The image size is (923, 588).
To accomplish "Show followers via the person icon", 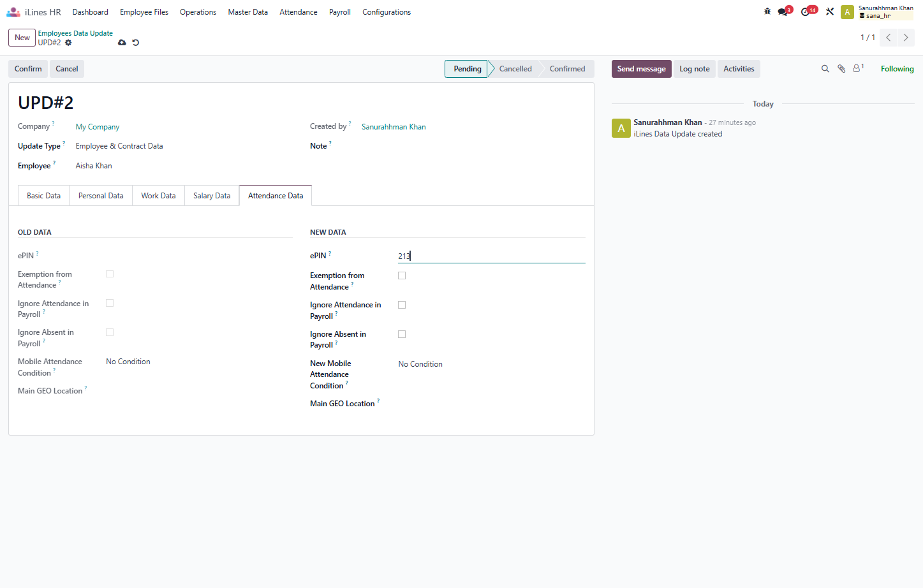I will 858,68.
